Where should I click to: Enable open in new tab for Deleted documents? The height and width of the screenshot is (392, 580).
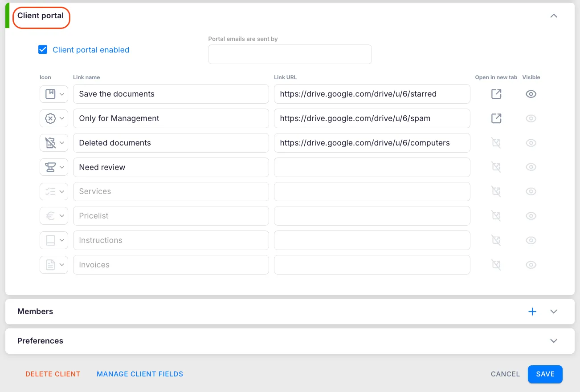pos(496,143)
